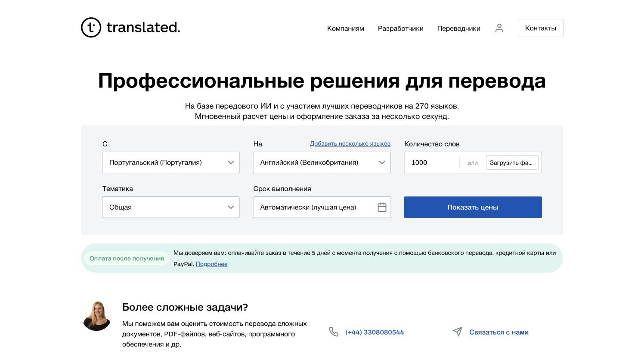This screenshot has width=644, height=352.
Task: Open the Тематика dropdown showing Общая
Action: (170, 207)
